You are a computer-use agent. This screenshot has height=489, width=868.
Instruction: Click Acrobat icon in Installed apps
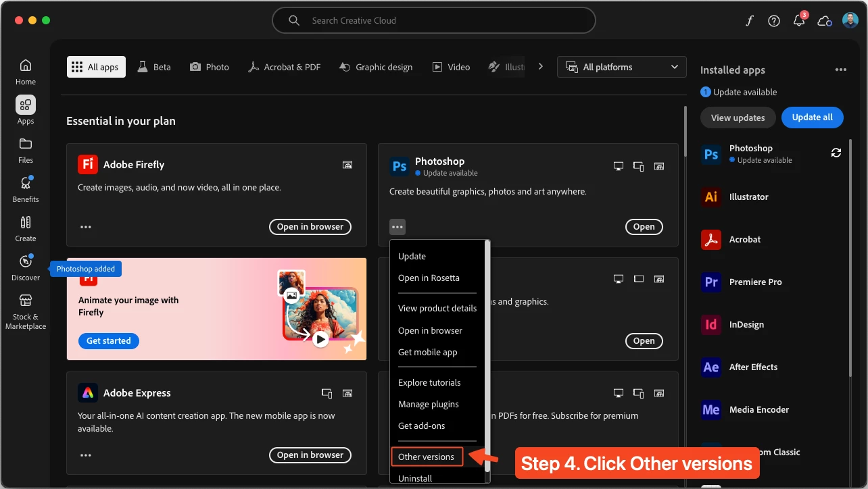(x=711, y=239)
